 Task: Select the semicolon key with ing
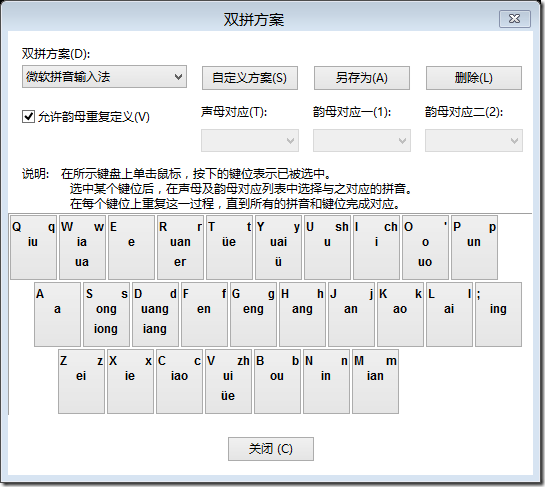coord(498,314)
